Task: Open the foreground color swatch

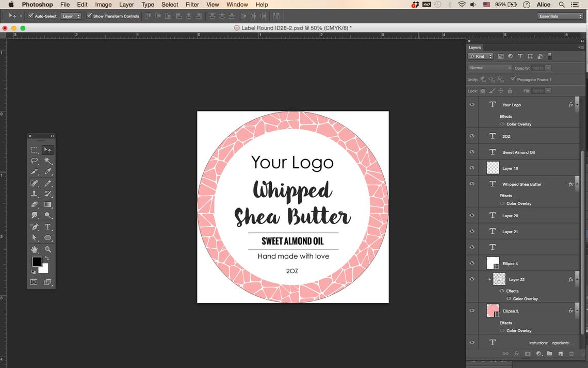Action: click(x=37, y=262)
